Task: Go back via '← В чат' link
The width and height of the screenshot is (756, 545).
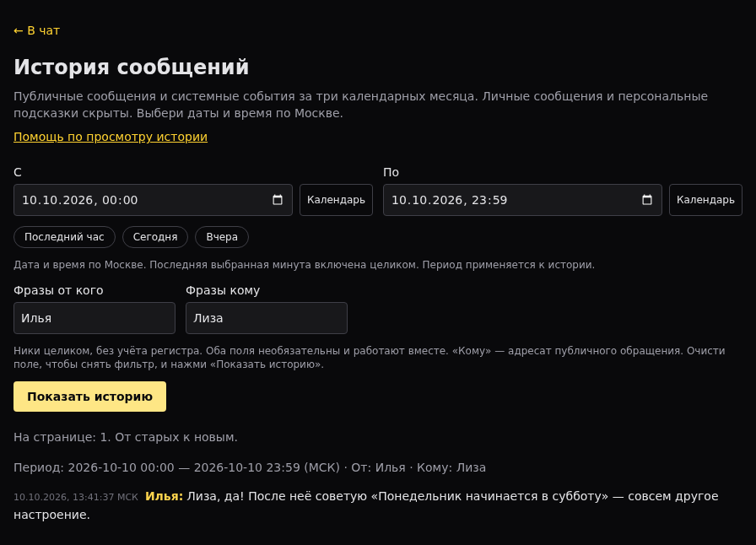Action: (36, 30)
